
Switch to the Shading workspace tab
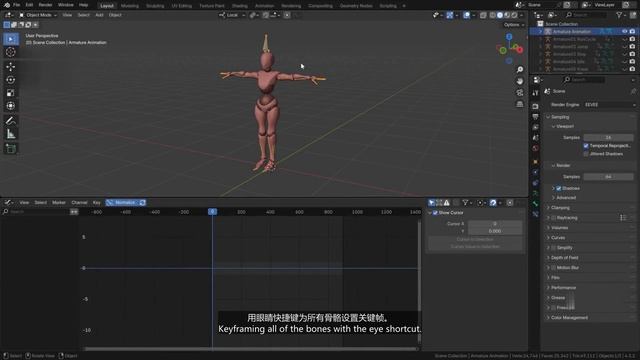click(240, 6)
